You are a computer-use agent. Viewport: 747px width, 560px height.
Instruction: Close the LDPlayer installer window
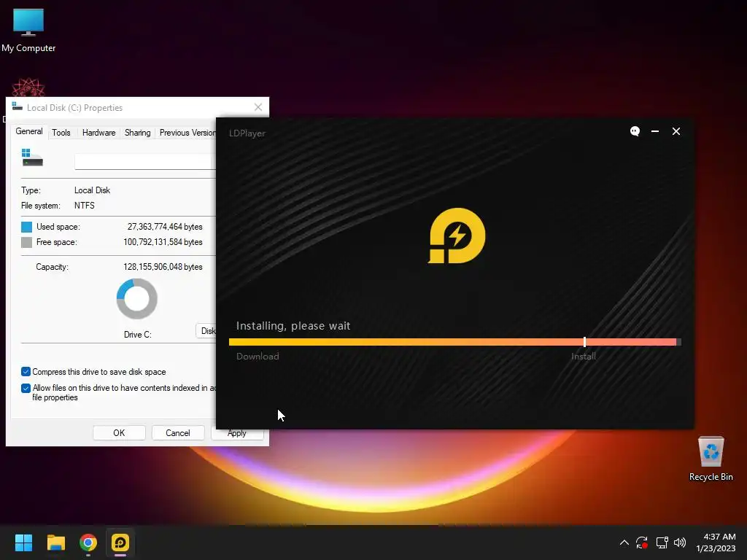coord(676,131)
